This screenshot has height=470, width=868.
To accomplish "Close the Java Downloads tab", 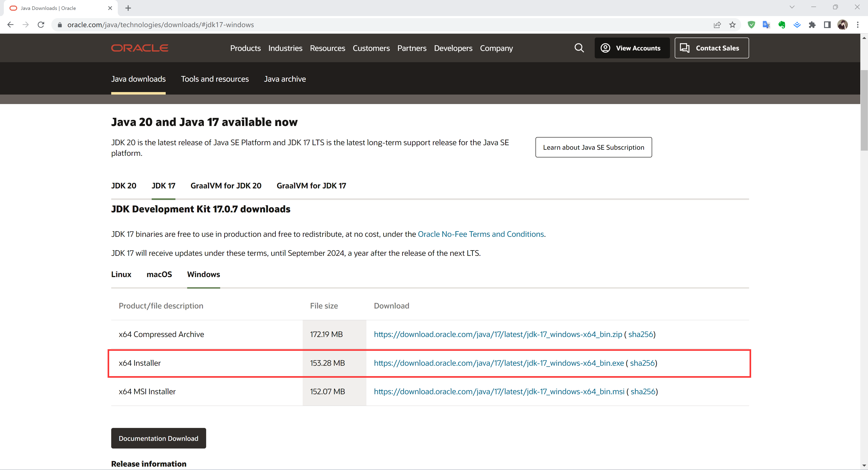I will coord(110,8).
